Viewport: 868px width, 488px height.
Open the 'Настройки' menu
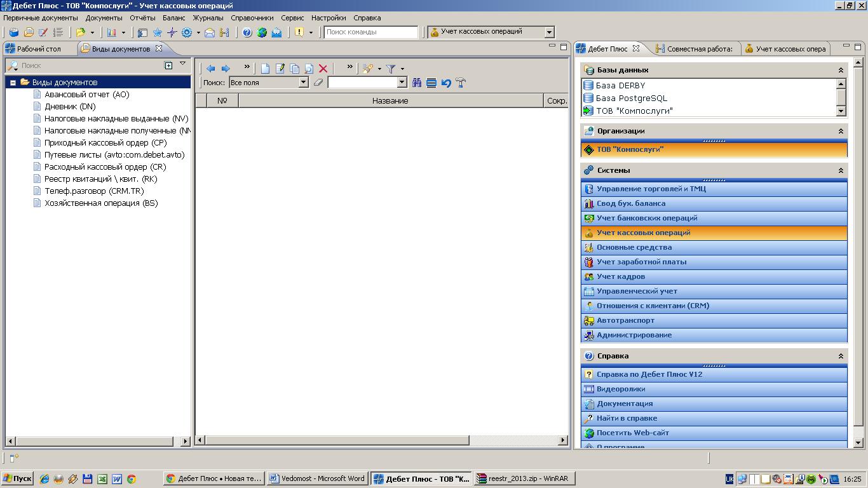pos(329,18)
